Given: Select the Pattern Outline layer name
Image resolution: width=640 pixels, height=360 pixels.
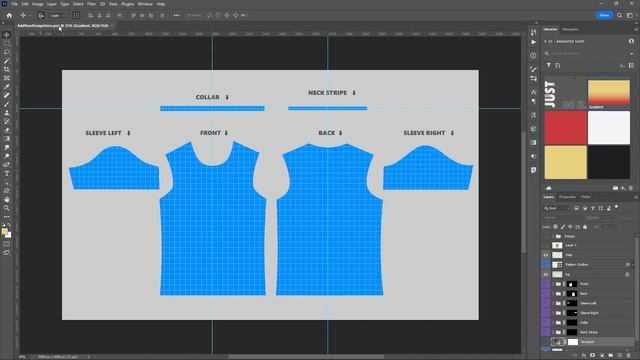Looking at the screenshot, I should [x=576, y=264].
